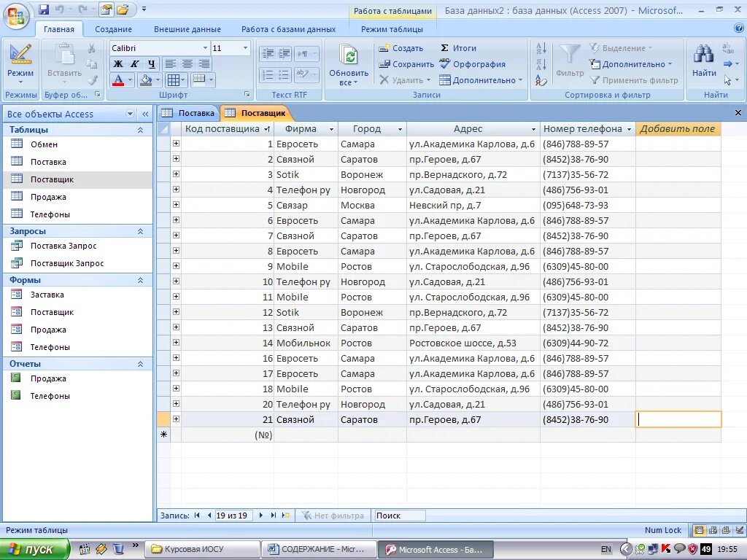Open Создание ribbon tab
Viewport: 747px width, 560px height.
click(113, 29)
